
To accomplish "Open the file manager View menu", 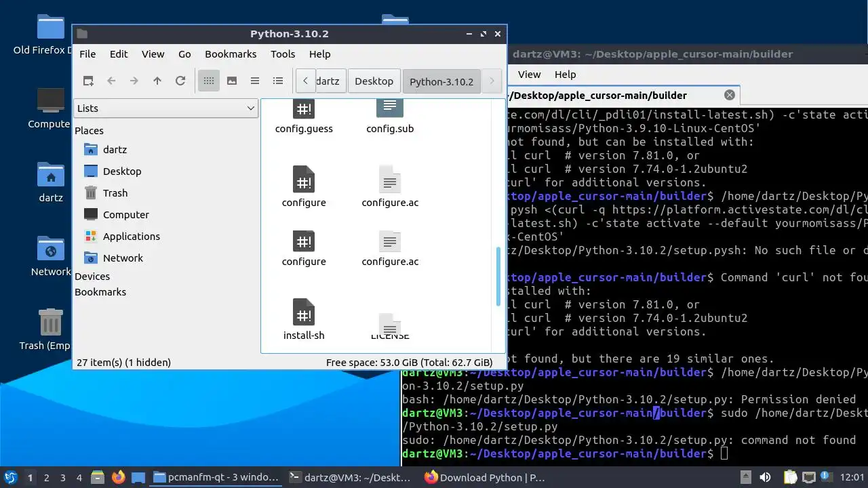I will point(153,54).
